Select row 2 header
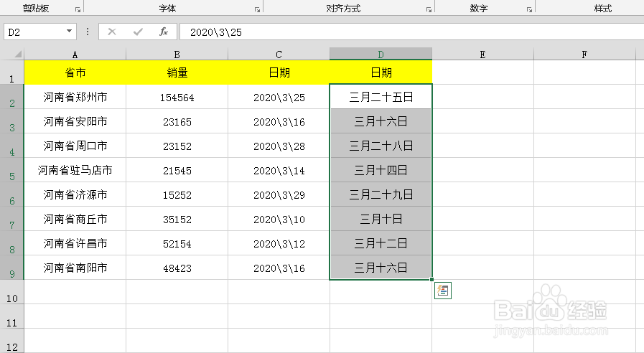 [x=12, y=97]
